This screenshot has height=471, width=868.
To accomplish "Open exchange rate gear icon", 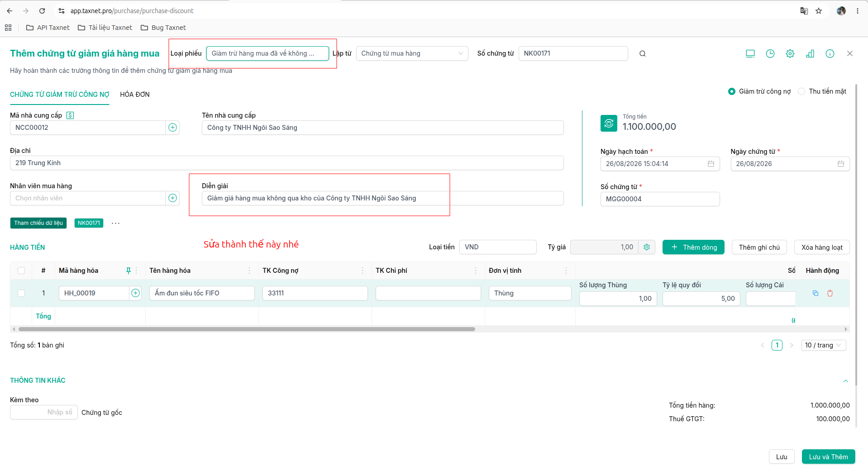I will pyautogui.click(x=647, y=247).
